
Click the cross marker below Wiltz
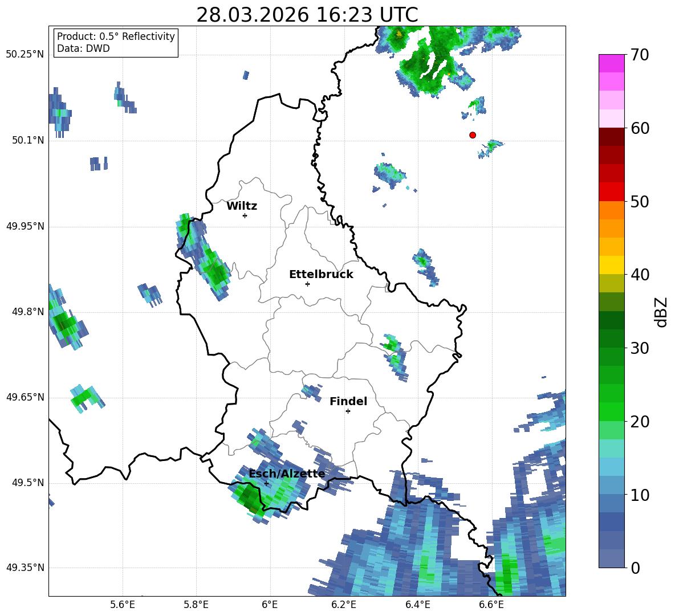(x=245, y=215)
